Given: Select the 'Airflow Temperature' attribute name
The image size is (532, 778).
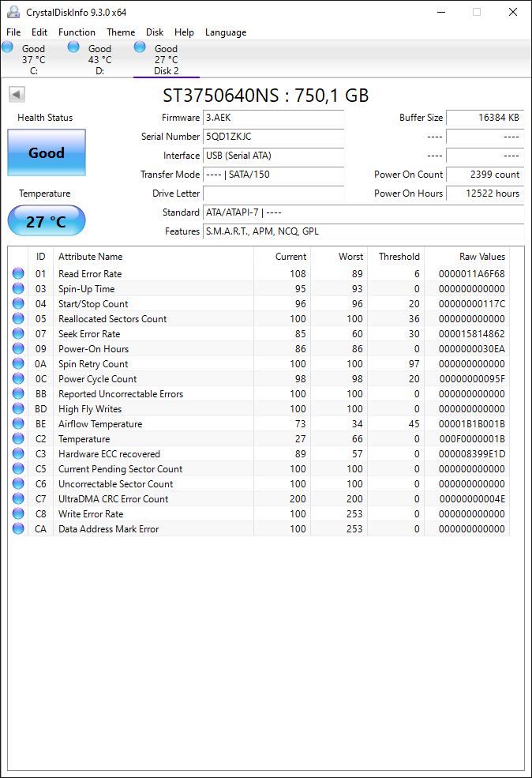Looking at the screenshot, I should (100, 424).
